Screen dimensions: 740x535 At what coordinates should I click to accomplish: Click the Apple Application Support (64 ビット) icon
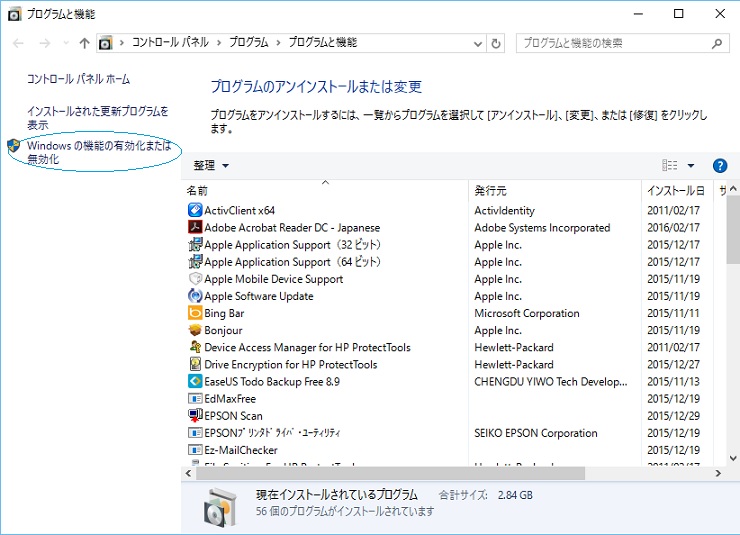click(x=195, y=261)
